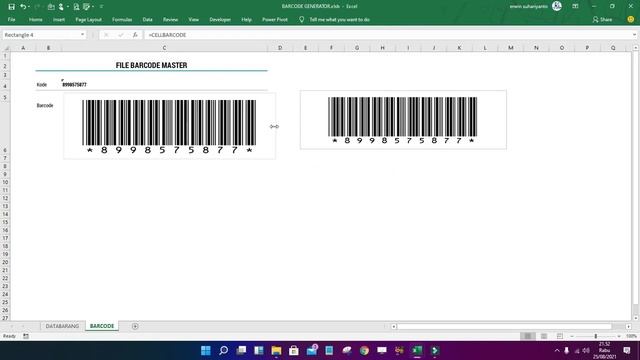Image resolution: width=640 pixels, height=360 pixels.
Task: Open the Undo history dropdown arrow
Action: tap(29, 7)
